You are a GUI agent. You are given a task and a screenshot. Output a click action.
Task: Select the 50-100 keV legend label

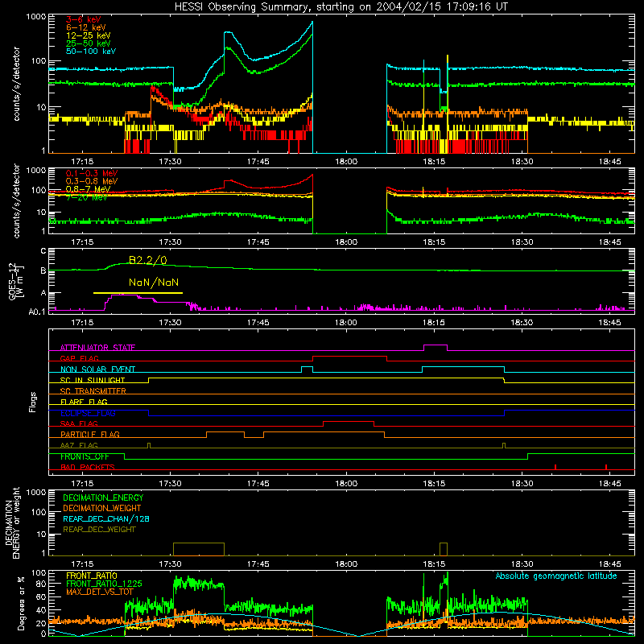click(91, 52)
